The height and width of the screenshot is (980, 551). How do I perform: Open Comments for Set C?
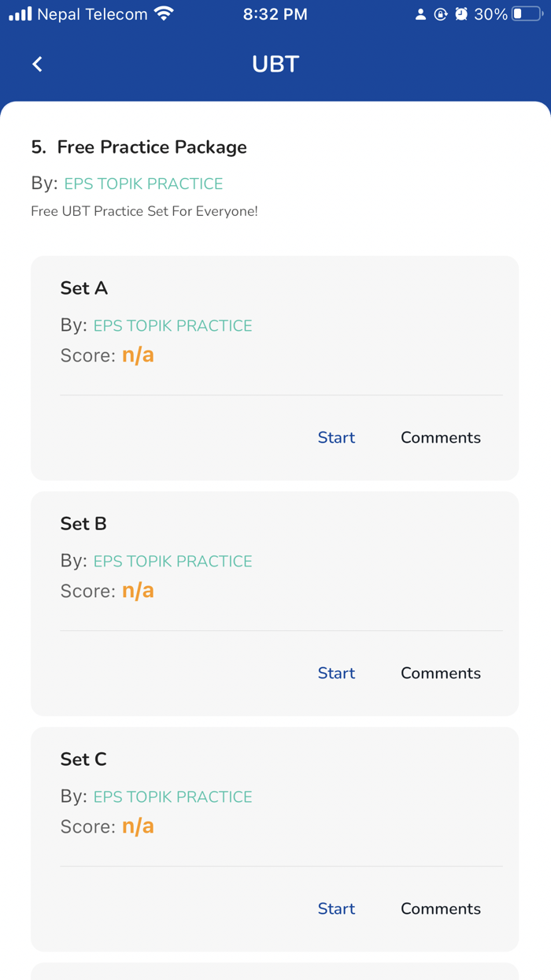point(441,908)
